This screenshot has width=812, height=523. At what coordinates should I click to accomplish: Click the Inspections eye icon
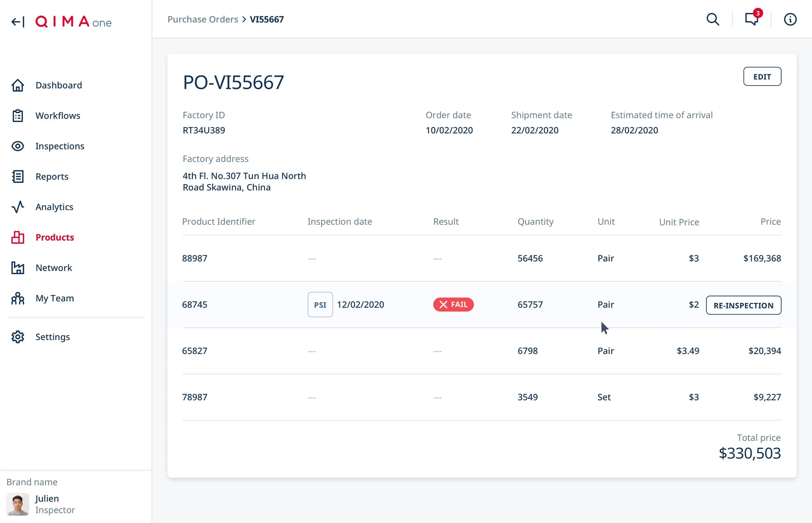[x=18, y=146]
